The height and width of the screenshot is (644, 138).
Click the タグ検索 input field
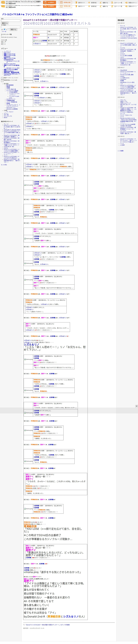[x=11, y=27]
